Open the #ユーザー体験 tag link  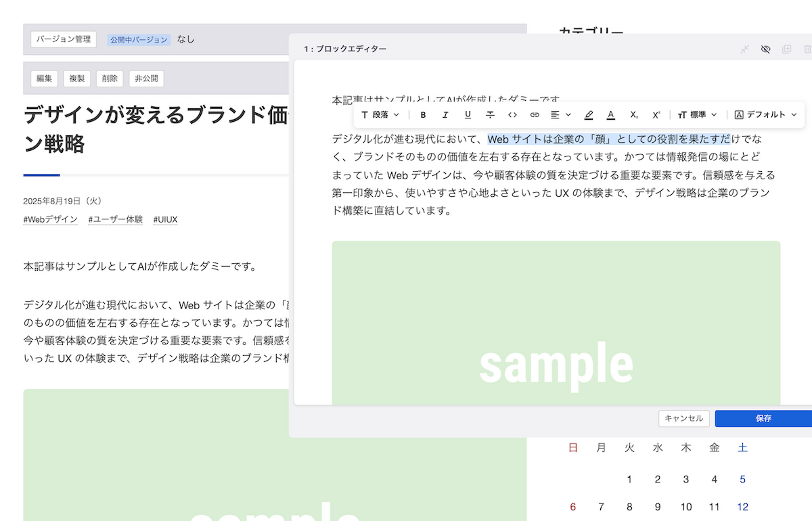click(x=115, y=220)
